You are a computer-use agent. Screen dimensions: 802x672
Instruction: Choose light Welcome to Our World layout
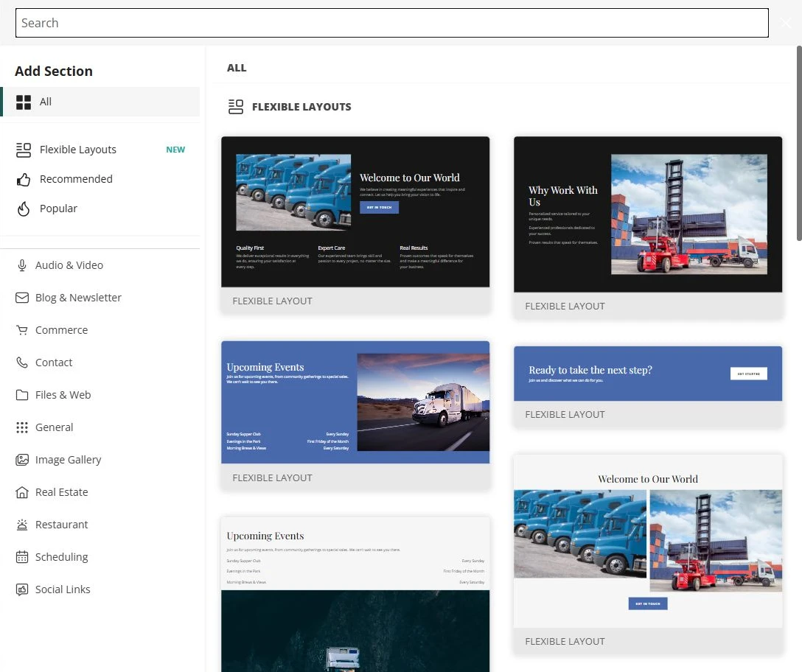[x=648, y=554]
